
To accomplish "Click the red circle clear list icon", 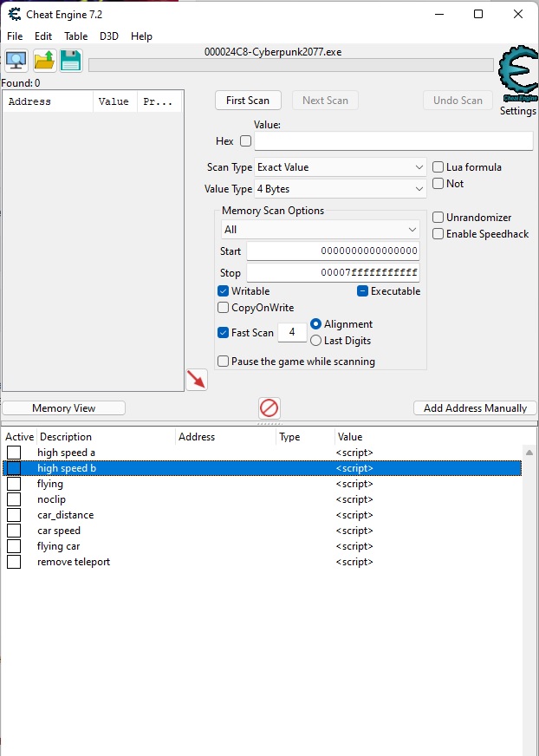I will (269, 407).
